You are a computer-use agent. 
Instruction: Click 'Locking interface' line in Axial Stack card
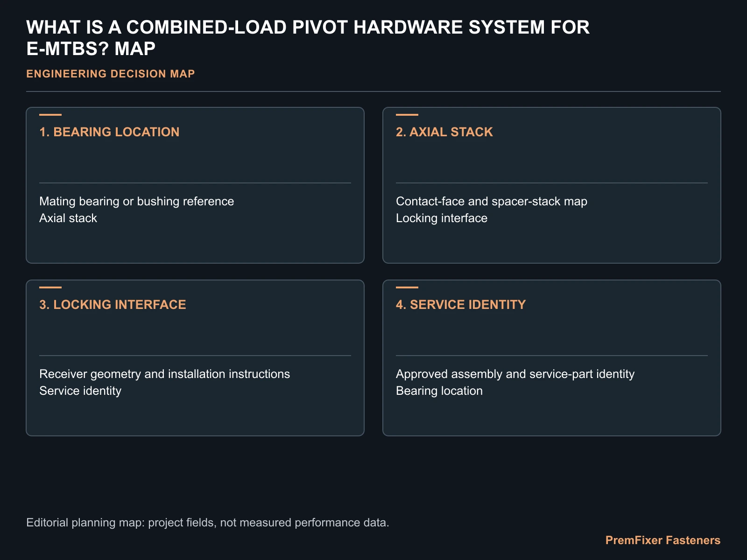coord(442,218)
